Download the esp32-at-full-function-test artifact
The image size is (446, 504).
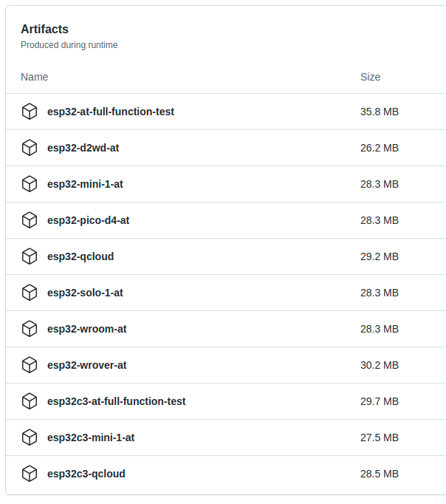tap(111, 112)
